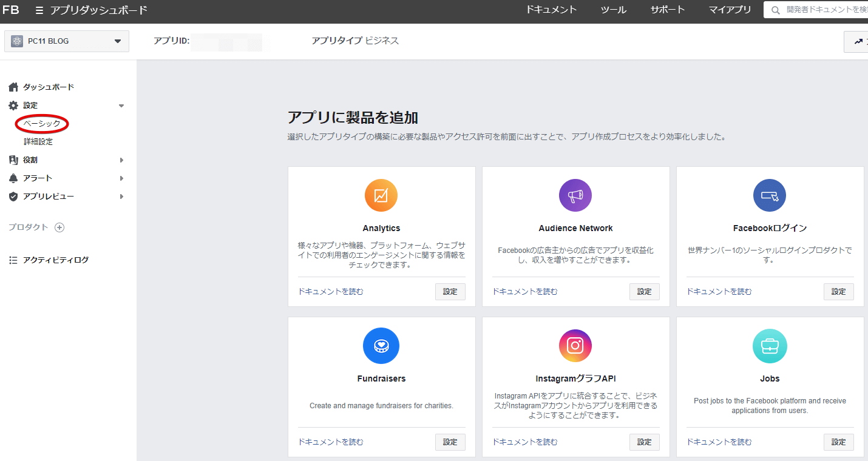Select the Facebookログイン chat icon

[x=769, y=195]
